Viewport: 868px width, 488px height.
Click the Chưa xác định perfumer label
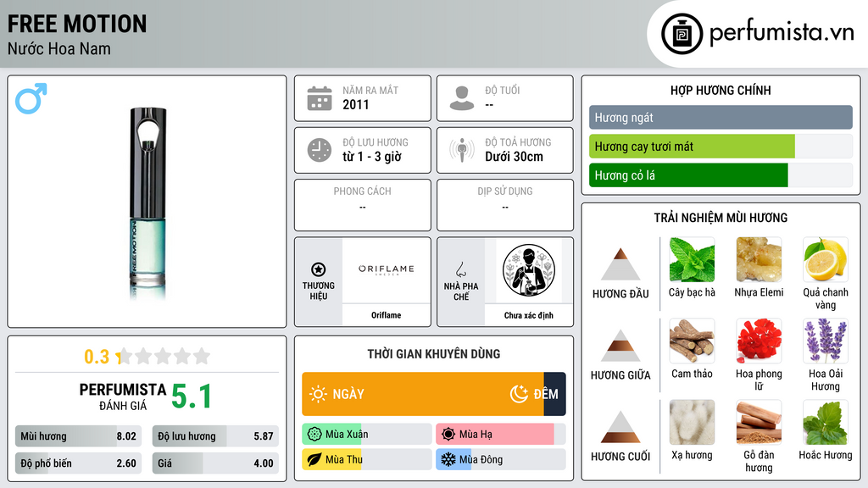529,315
